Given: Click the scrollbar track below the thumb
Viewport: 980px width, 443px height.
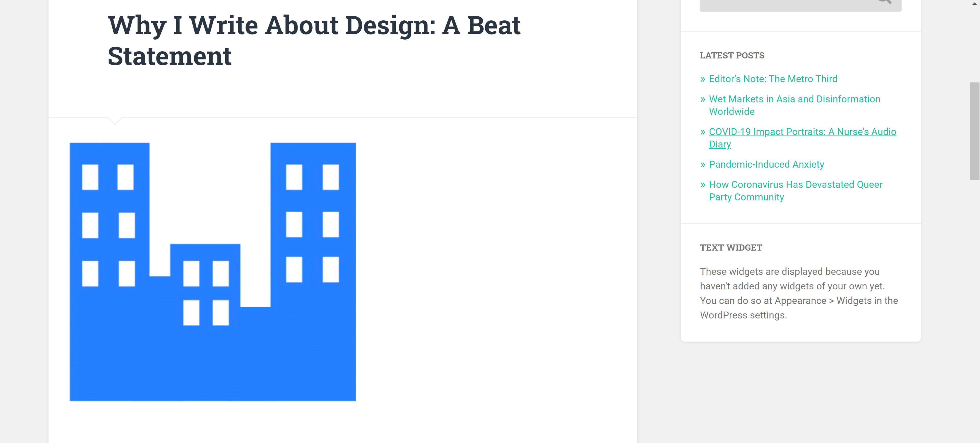Looking at the screenshot, I should (974, 304).
